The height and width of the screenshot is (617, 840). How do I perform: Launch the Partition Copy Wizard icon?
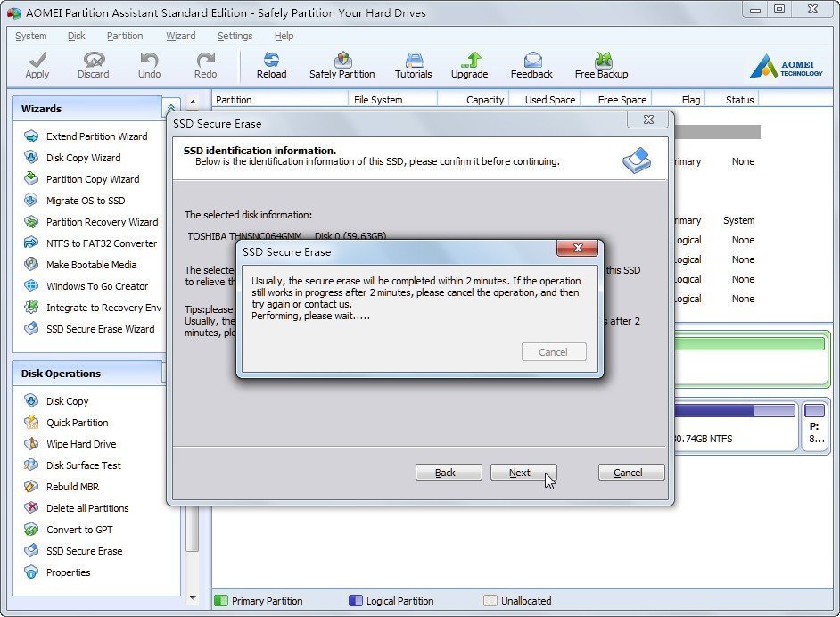31,179
